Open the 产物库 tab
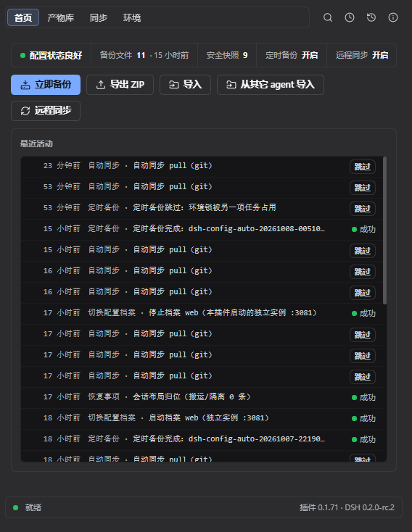Viewport: 412px width, 532px height. pyautogui.click(x=60, y=17)
